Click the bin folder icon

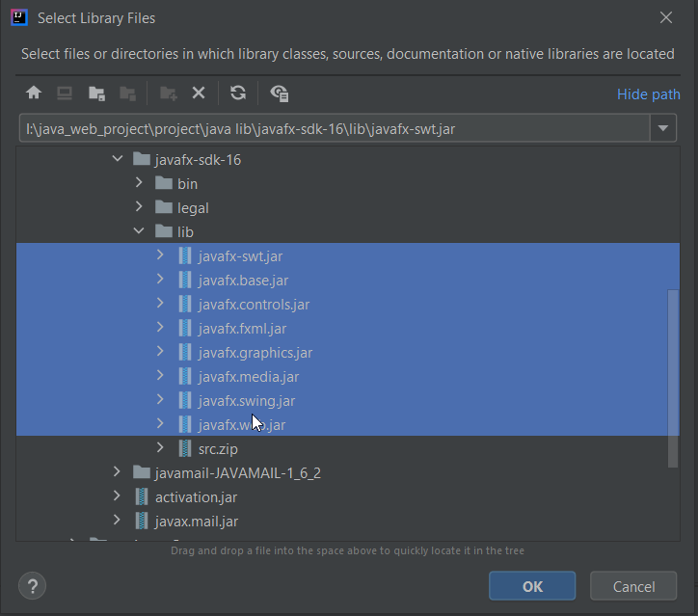click(164, 183)
